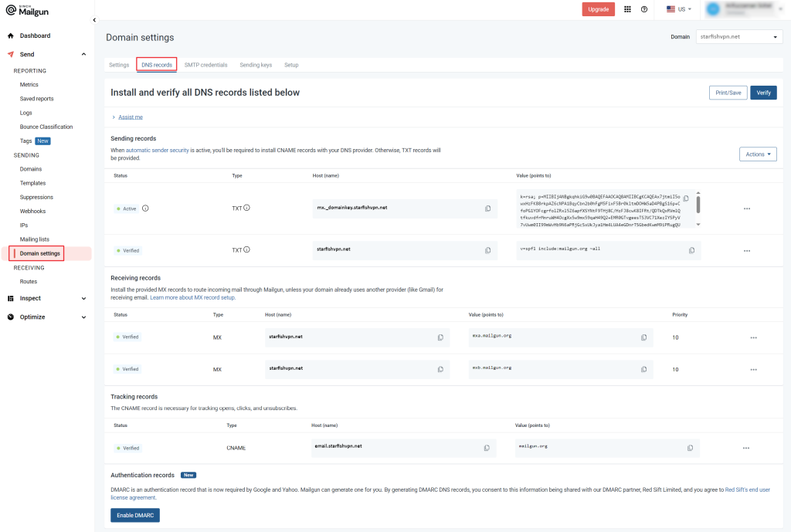Click the Mailgun logo
The height and width of the screenshot is (532, 791).
click(27, 10)
